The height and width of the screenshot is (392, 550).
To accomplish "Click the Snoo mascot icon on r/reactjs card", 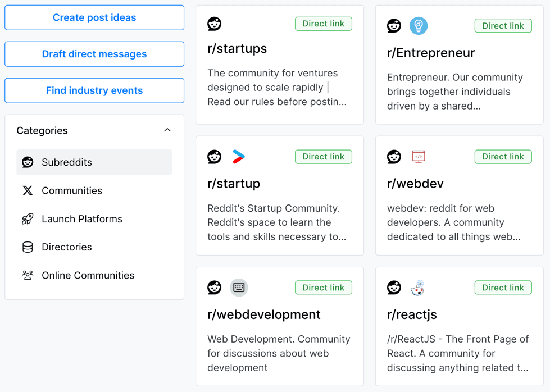I will point(417,288).
